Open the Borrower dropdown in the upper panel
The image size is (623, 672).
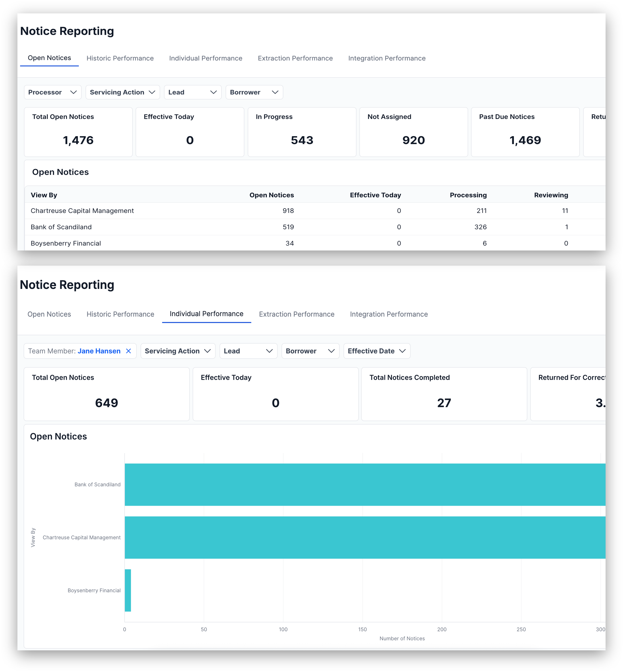coord(254,92)
